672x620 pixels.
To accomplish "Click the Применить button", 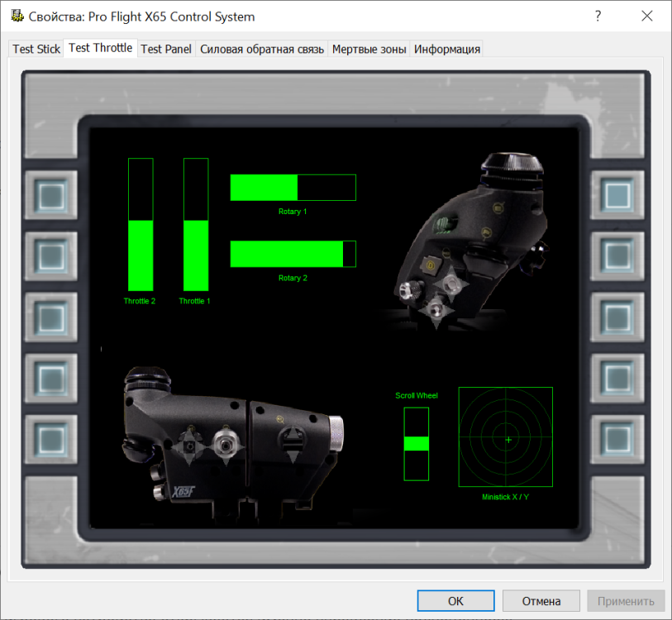I will click(x=626, y=601).
